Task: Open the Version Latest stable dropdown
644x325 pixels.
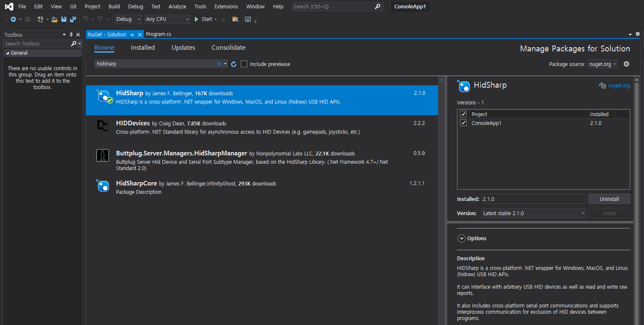Action: [534, 213]
